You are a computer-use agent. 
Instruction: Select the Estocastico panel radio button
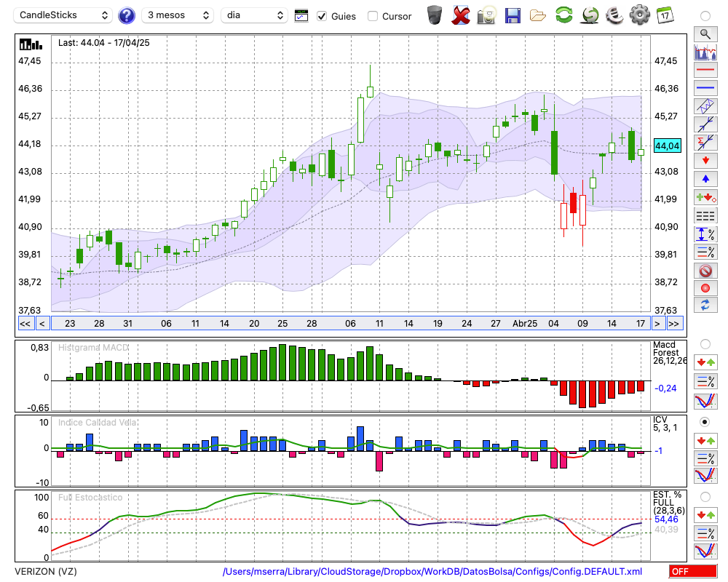coord(705,497)
